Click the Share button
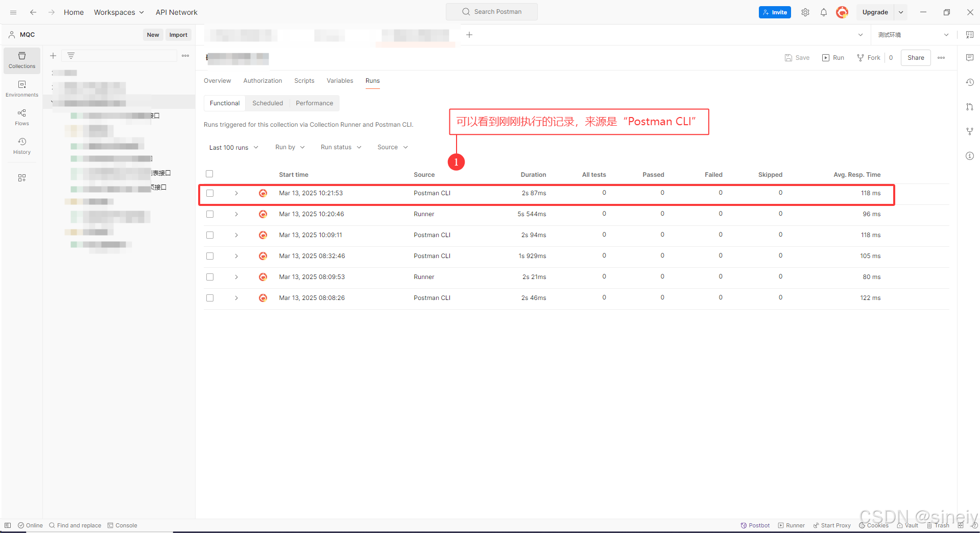The image size is (980, 533). click(x=916, y=58)
